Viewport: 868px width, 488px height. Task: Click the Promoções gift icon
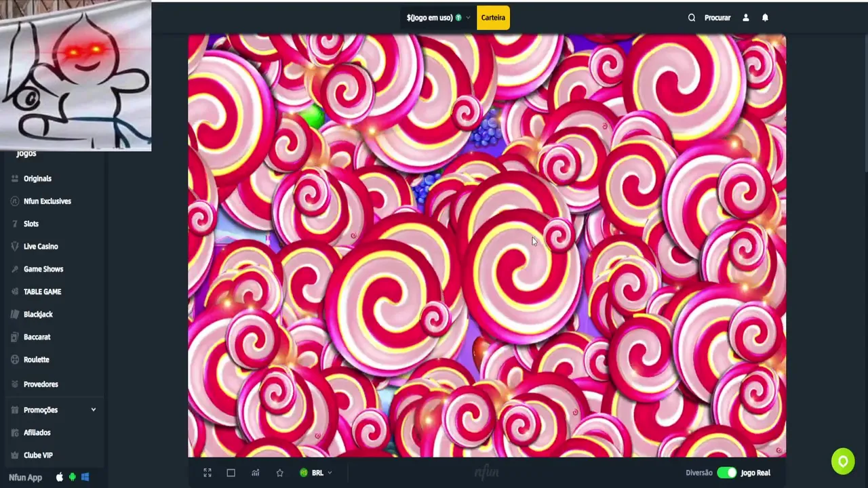(x=15, y=410)
